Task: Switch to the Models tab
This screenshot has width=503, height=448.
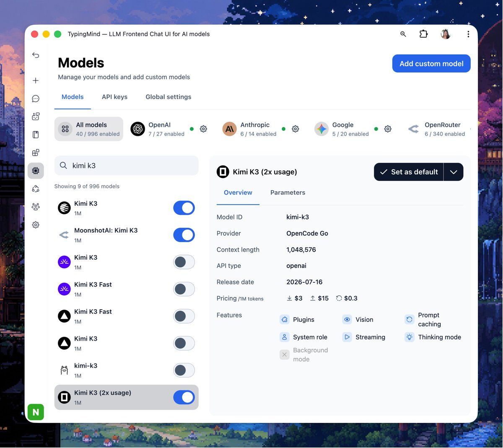Action: pos(73,97)
